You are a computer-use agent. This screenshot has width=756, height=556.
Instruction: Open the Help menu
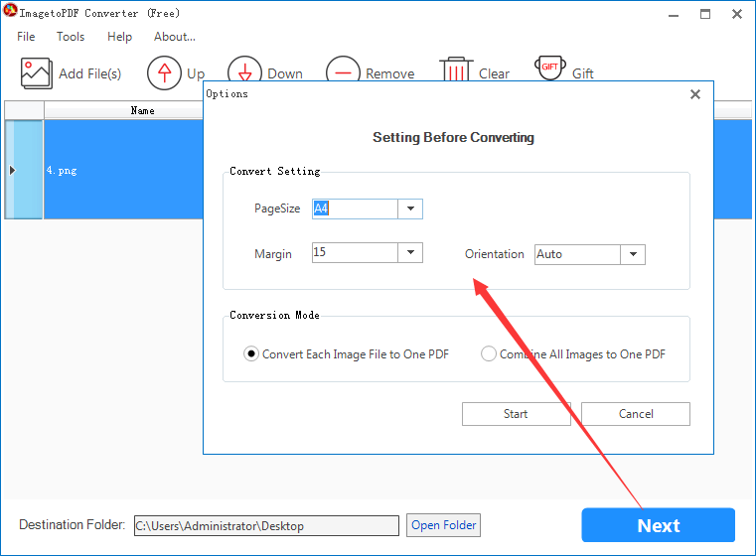point(119,37)
